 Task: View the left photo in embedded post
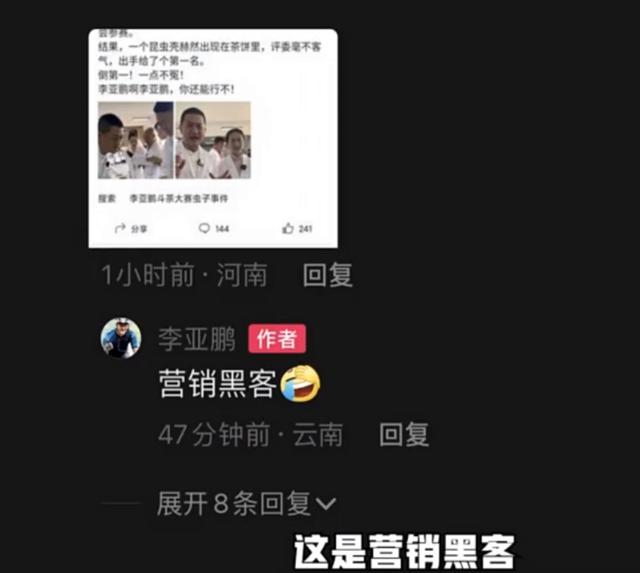pos(136,140)
